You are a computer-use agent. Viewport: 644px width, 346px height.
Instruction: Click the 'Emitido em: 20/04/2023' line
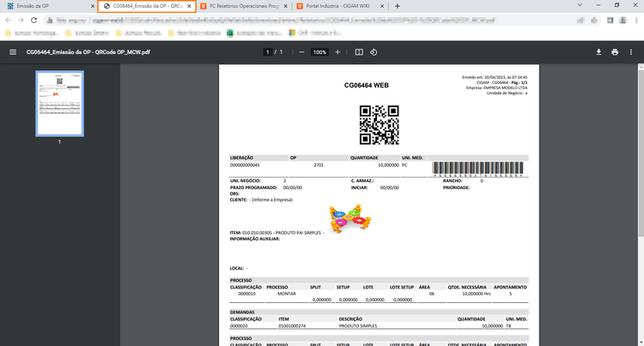(x=495, y=77)
